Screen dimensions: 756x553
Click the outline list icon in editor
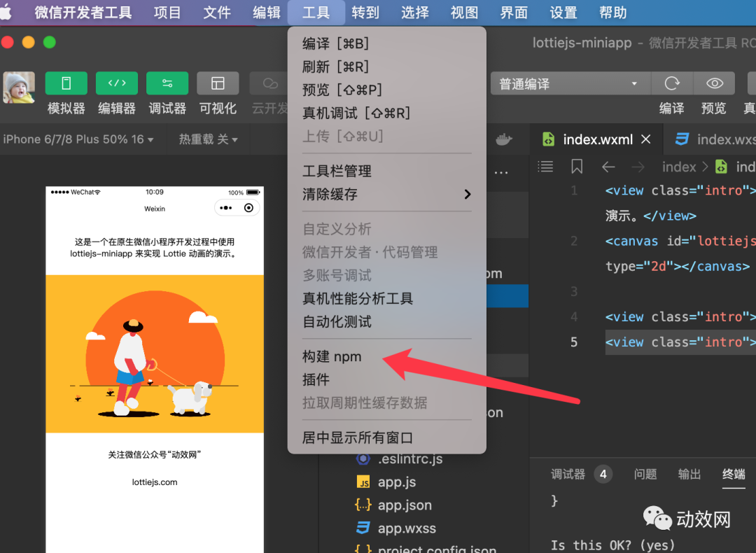pos(545,167)
